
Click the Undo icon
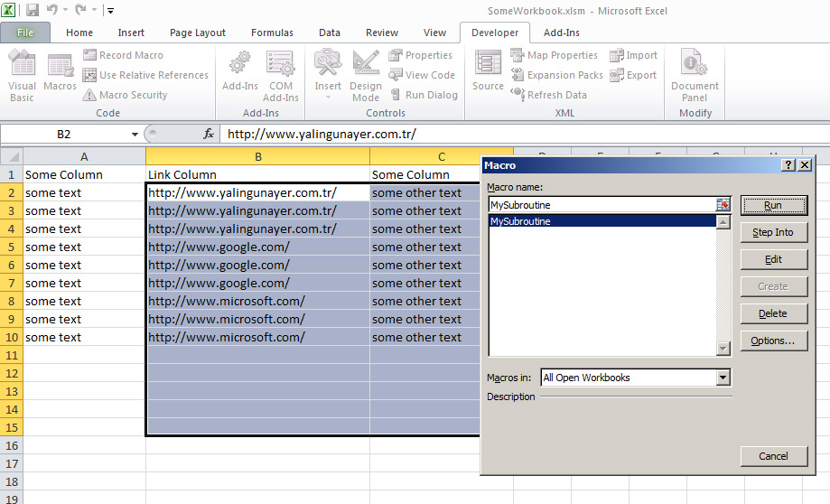51,10
